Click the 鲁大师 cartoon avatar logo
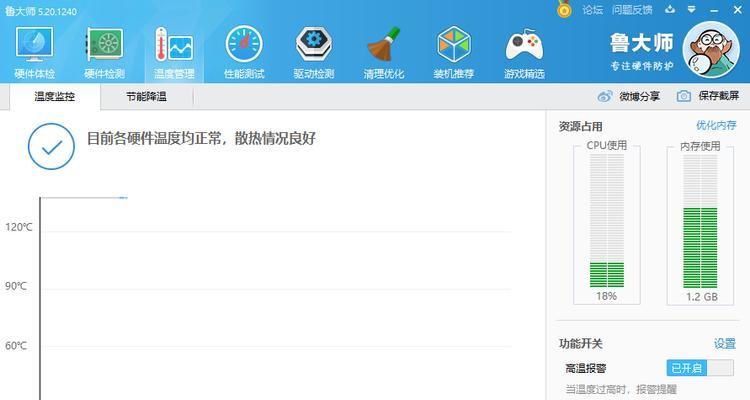The width and height of the screenshot is (750, 400). click(x=711, y=49)
